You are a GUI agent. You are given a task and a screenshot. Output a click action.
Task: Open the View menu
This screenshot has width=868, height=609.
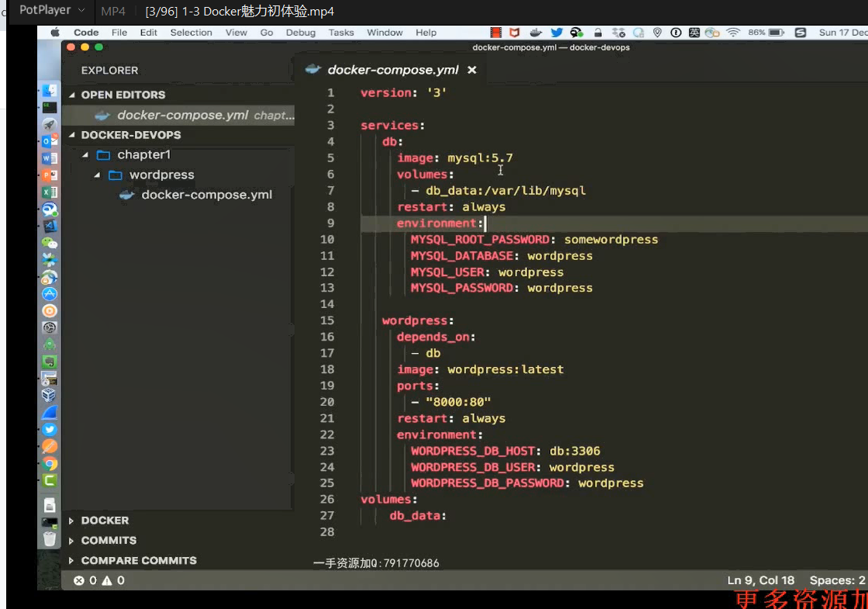pyautogui.click(x=236, y=33)
